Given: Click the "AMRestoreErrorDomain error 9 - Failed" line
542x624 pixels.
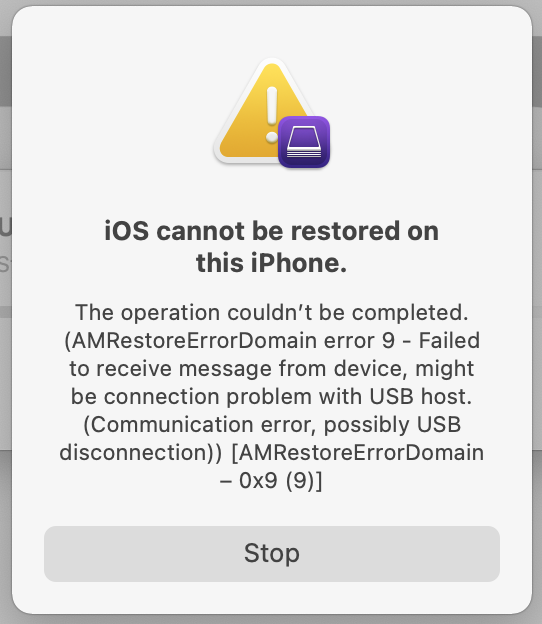Looking at the screenshot, I should [x=272, y=341].
